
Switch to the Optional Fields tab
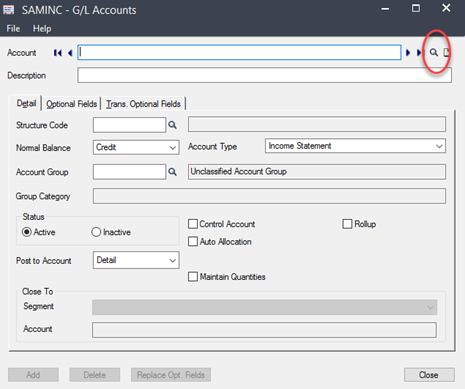71,104
